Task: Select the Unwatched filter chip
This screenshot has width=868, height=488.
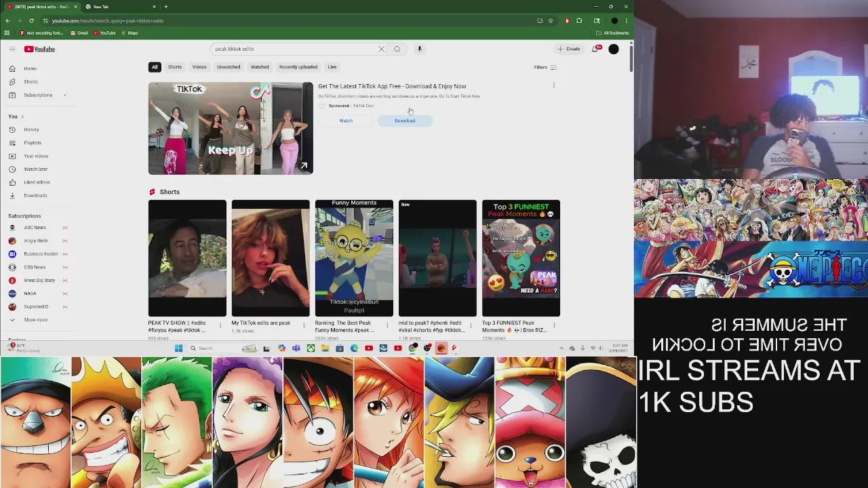Action: pos(229,67)
